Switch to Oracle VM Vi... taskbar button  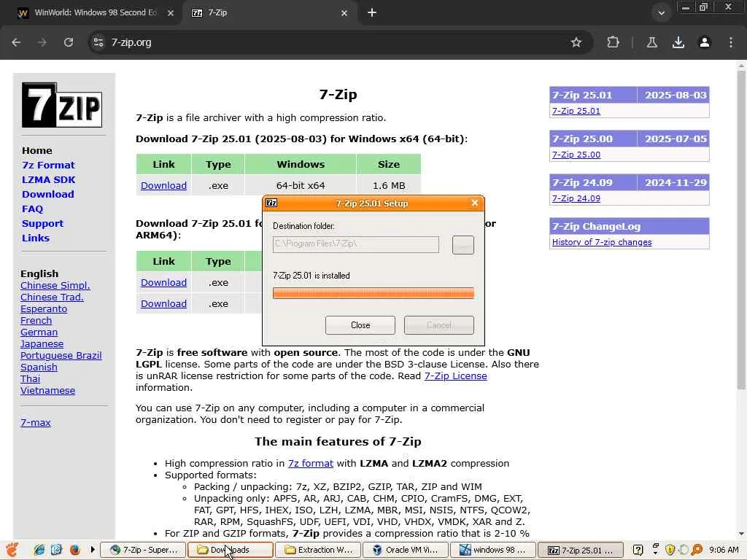405,550
